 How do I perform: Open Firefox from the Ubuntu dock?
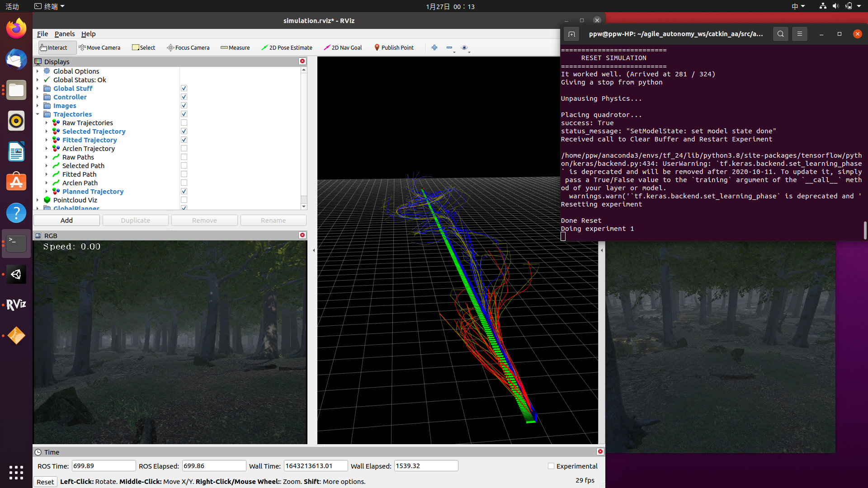[16, 28]
